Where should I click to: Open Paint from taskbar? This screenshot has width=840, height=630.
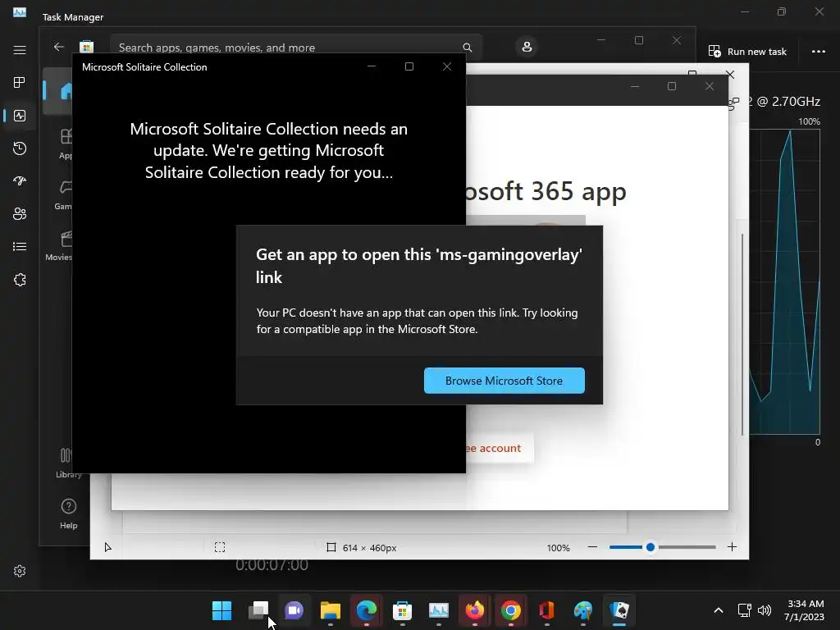pyautogui.click(x=583, y=610)
